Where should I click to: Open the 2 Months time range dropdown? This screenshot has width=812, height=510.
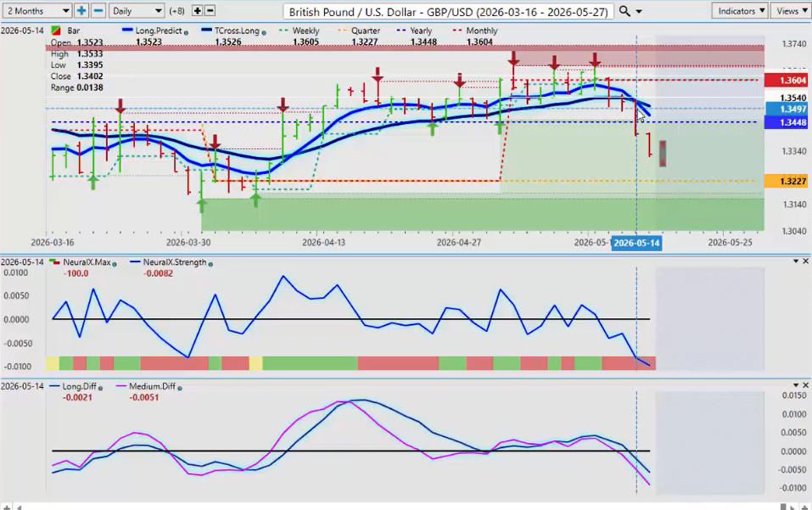[36, 11]
